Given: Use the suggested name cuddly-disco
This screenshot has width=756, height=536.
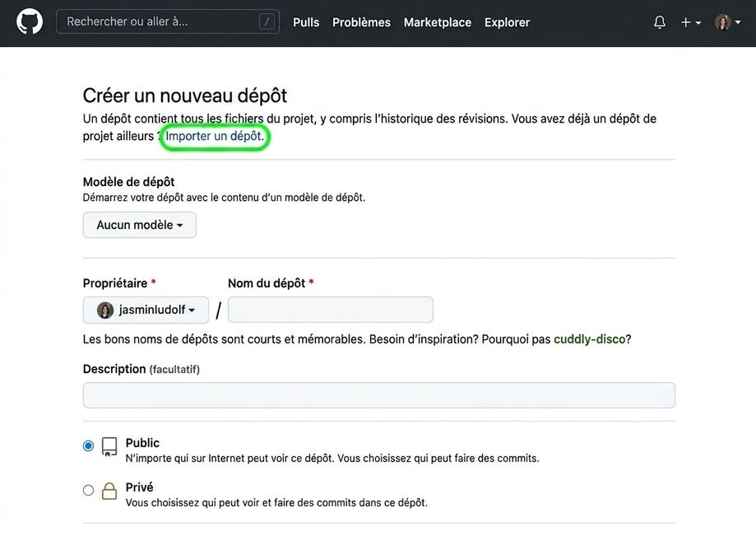Looking at the screenshot, I should click(589, 339).
